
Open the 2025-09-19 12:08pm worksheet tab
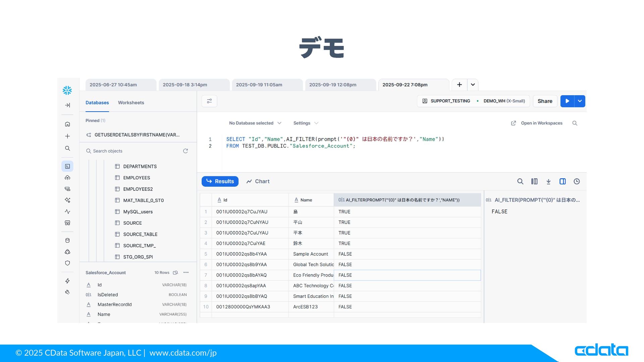point(340,85)
